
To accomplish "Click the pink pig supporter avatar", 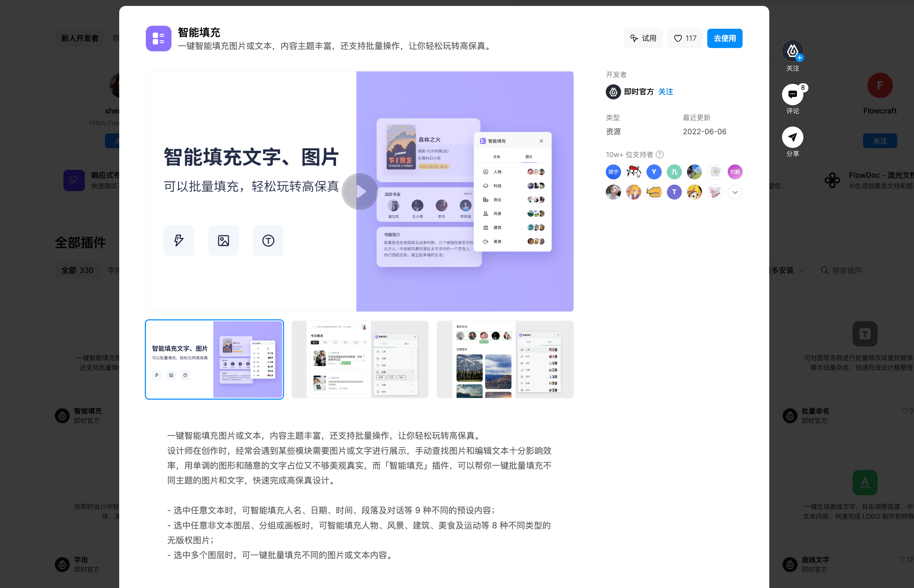I will click(715, 192).
